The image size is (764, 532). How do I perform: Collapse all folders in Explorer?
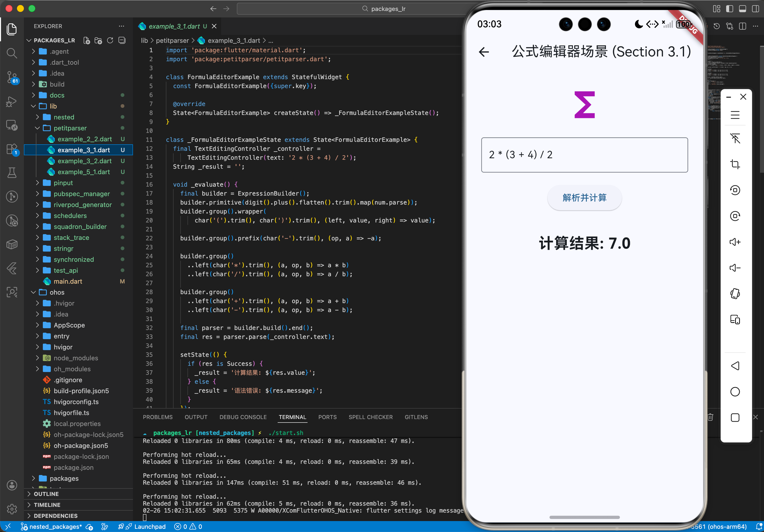(122, 41)
